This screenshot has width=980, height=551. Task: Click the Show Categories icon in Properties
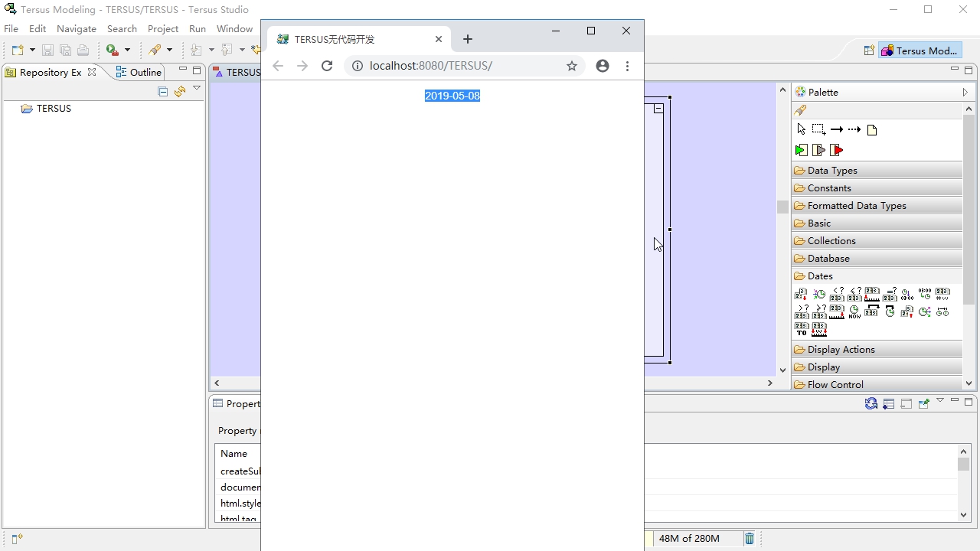[889, 403]
